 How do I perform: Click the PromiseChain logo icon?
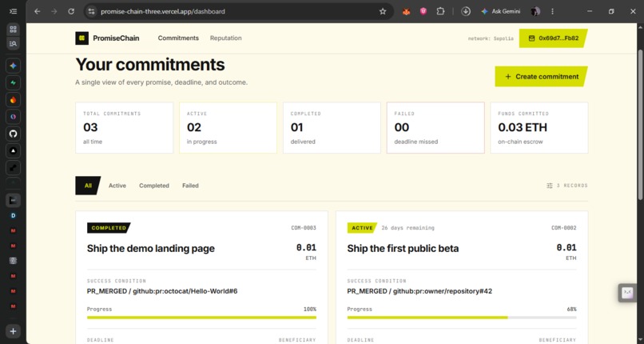[81, 38]
